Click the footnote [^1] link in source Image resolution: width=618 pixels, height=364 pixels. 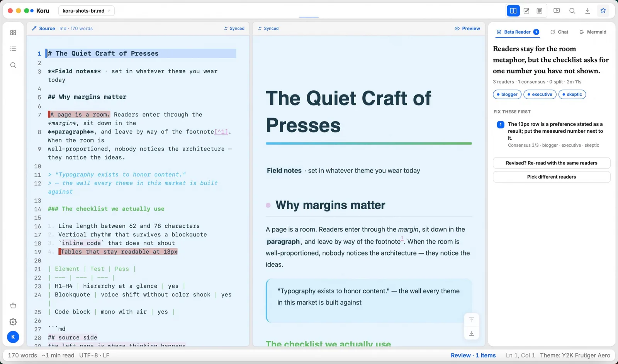pos(221,132)
